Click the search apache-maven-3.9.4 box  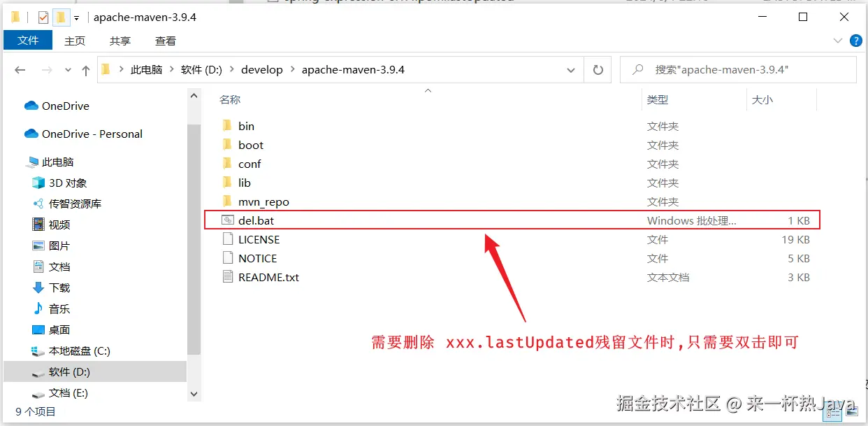point(738,70)
